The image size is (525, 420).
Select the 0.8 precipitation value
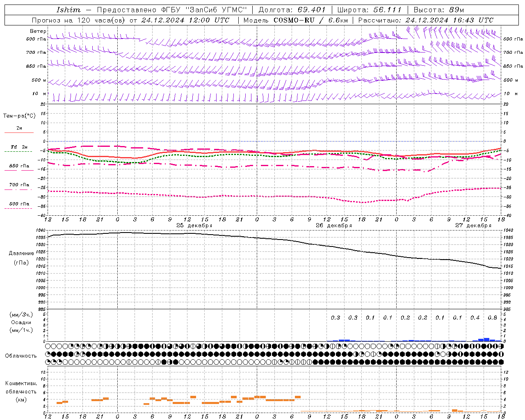[x=493, y=317]
